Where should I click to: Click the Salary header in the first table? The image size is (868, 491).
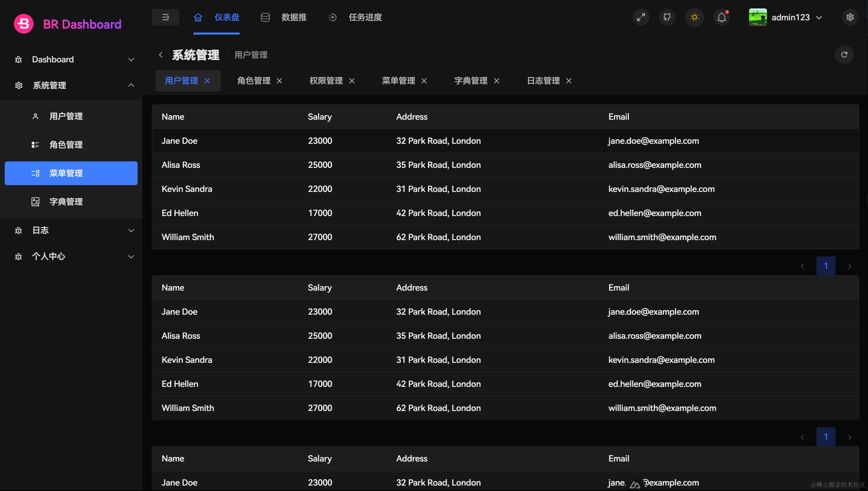[320, 117]
